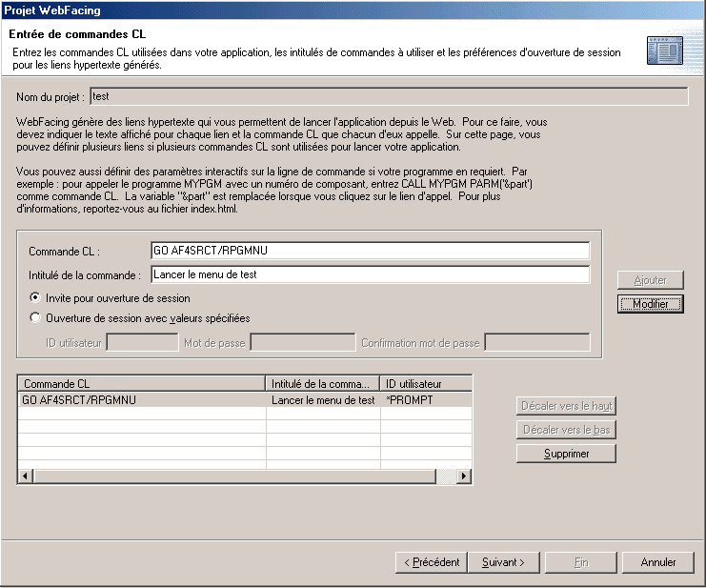
Task: Advance with the Suivant button
Action: click(503, 562)
